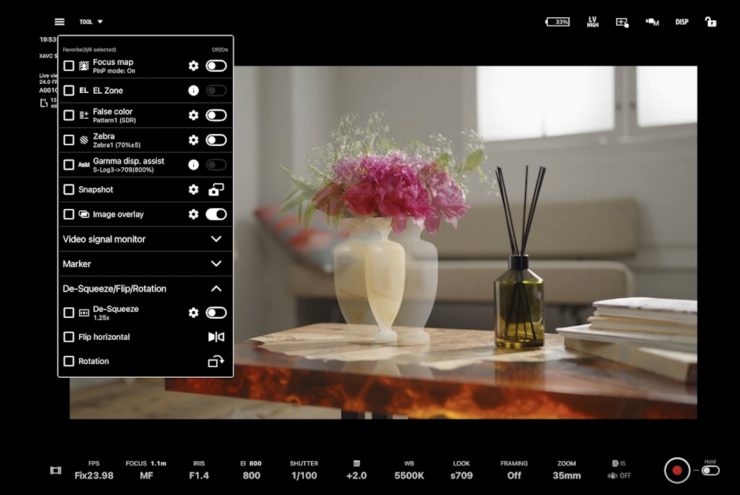Click the red record button

tap(677, 470)
